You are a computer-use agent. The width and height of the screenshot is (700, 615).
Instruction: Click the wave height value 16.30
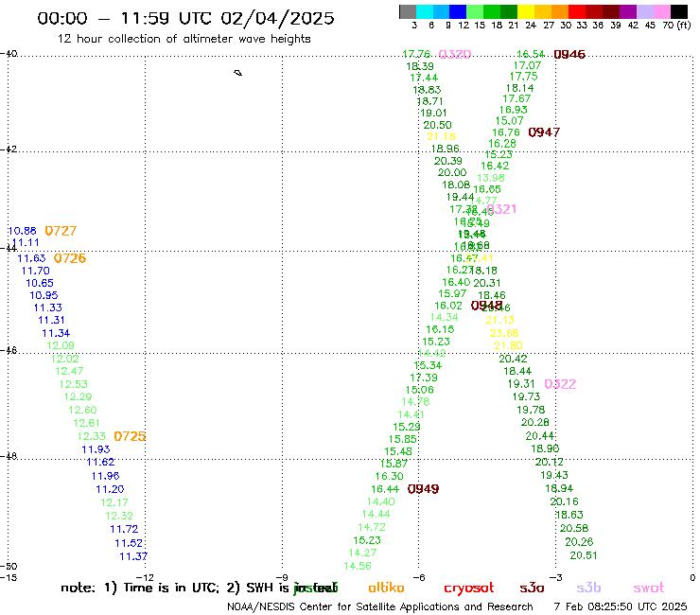tap(390, 477)
